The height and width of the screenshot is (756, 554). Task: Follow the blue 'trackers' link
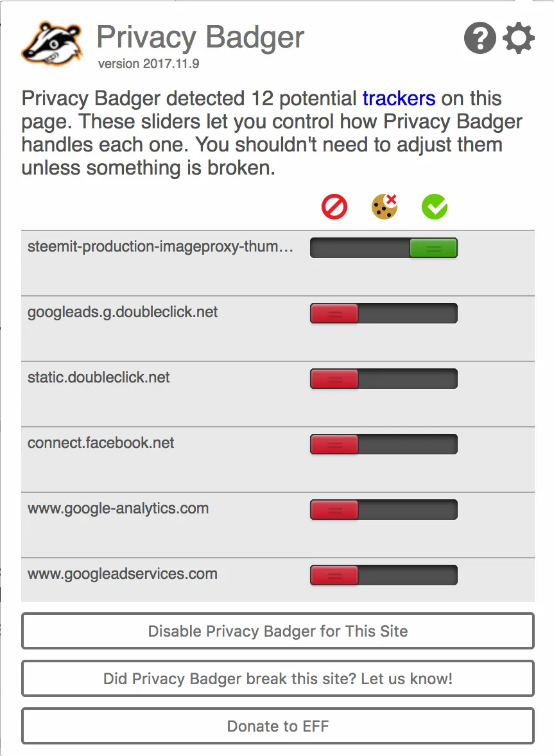(x=399, y=98)
